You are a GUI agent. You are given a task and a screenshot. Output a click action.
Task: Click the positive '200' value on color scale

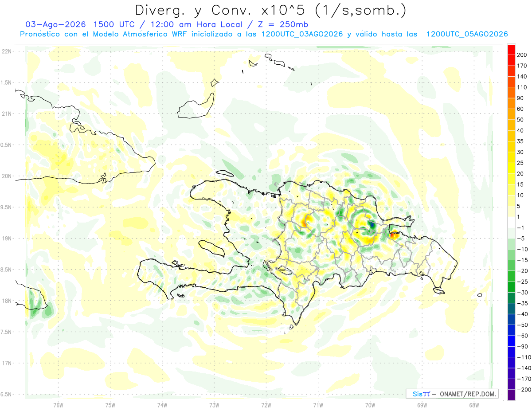522,55
